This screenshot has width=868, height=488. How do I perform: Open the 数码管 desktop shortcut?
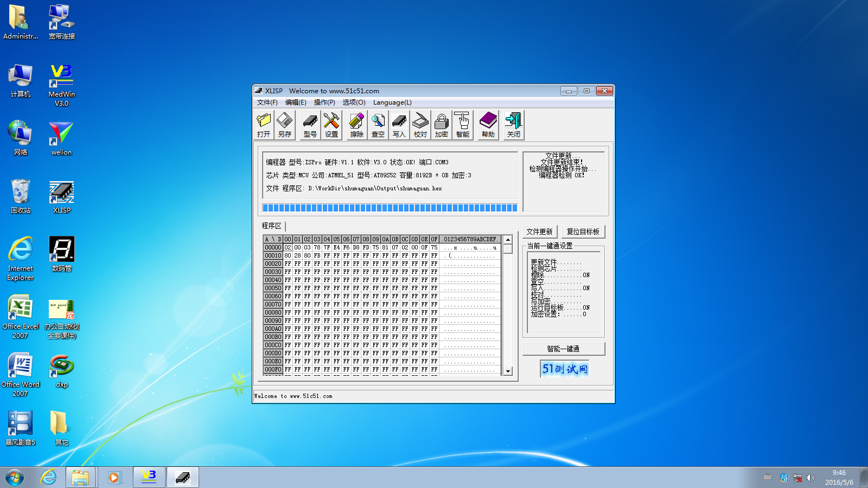point(61,255)
